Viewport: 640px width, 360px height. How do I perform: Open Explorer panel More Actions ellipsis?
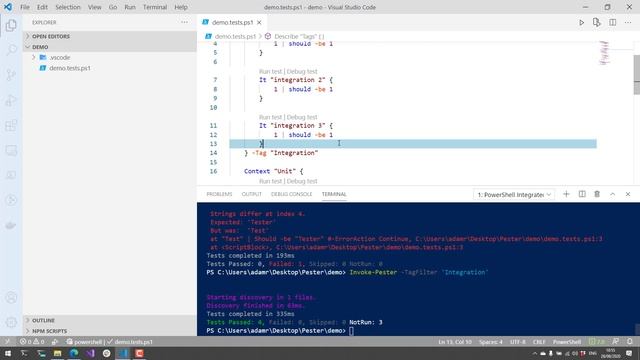pyautogui.click(x=184, y=22)
